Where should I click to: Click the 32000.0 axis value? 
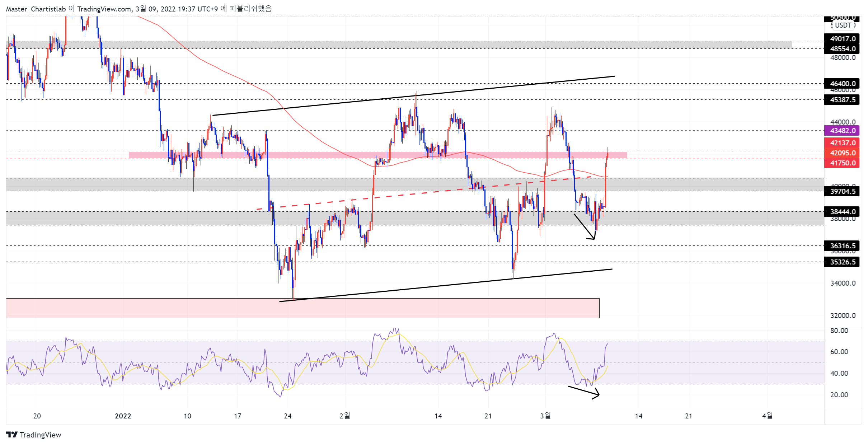[843, 315]
